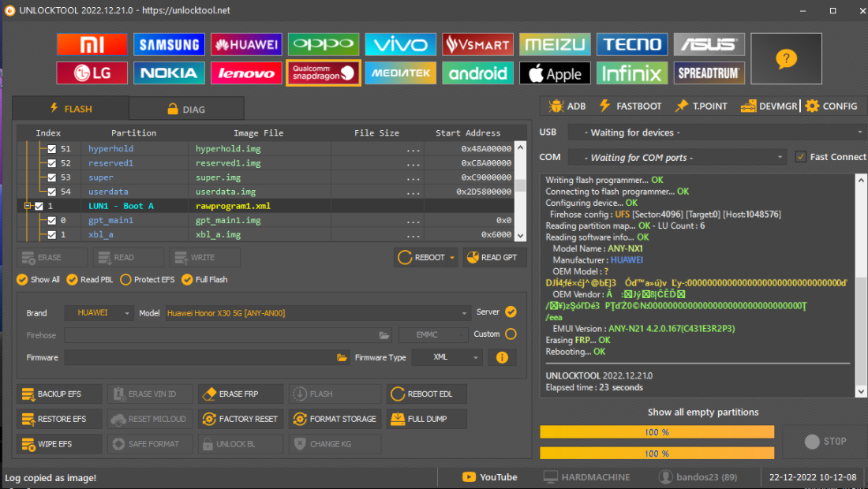Select the Xiaomi MI brand logo
Image resolution: width=868 pixels, height=489 pixels.
click(x=92, y=44)
